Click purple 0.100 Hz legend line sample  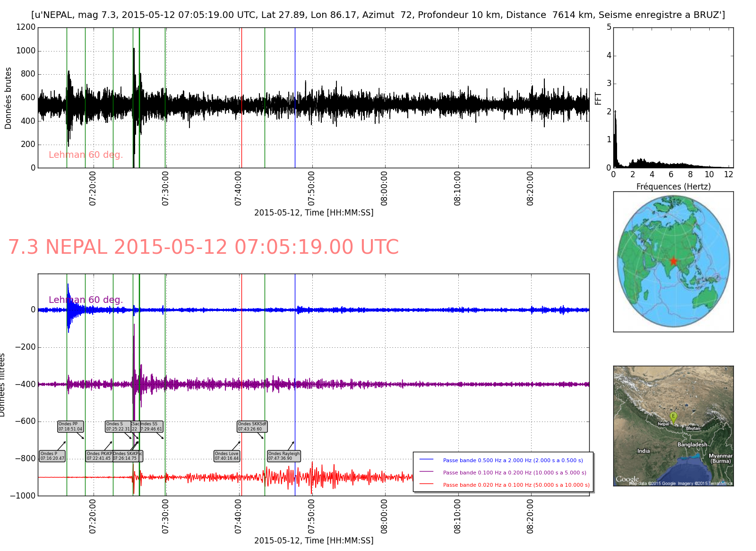pos(426,472)
